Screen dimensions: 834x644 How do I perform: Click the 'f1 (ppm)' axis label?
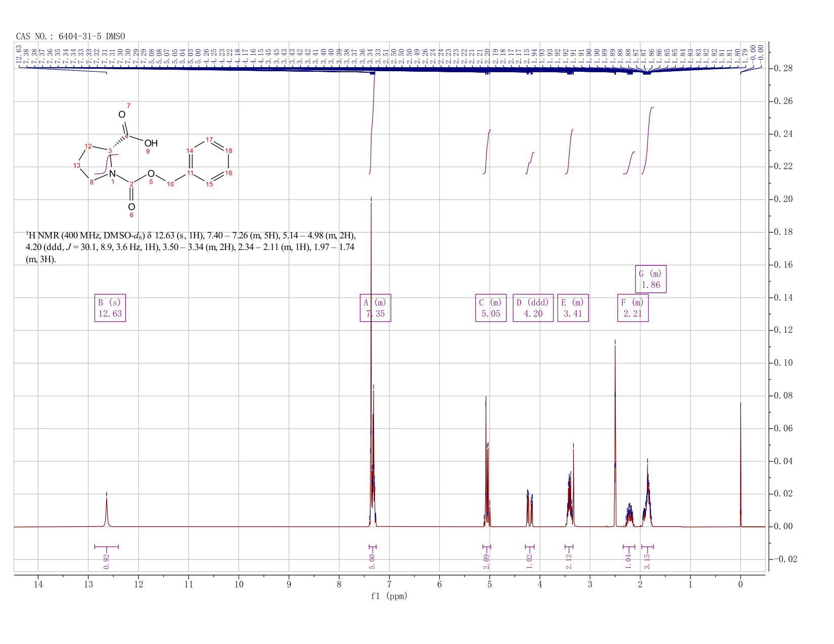click(x=389, y=596)
